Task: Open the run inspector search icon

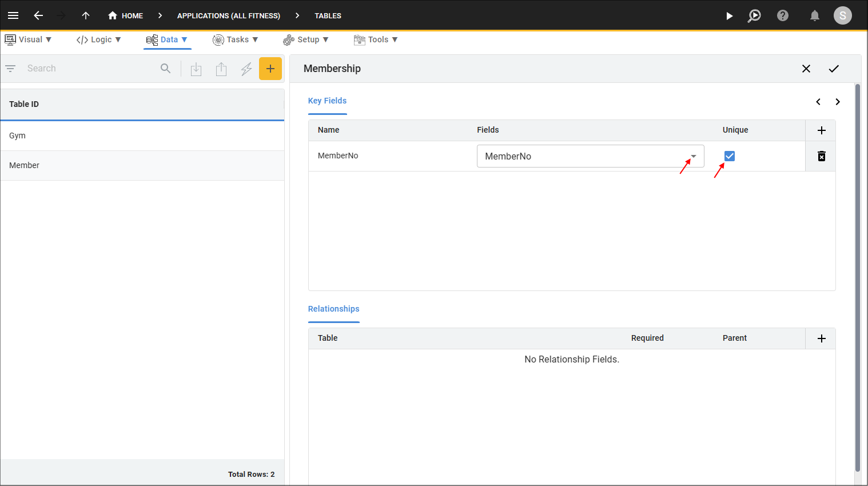Action: pos(754,15)
